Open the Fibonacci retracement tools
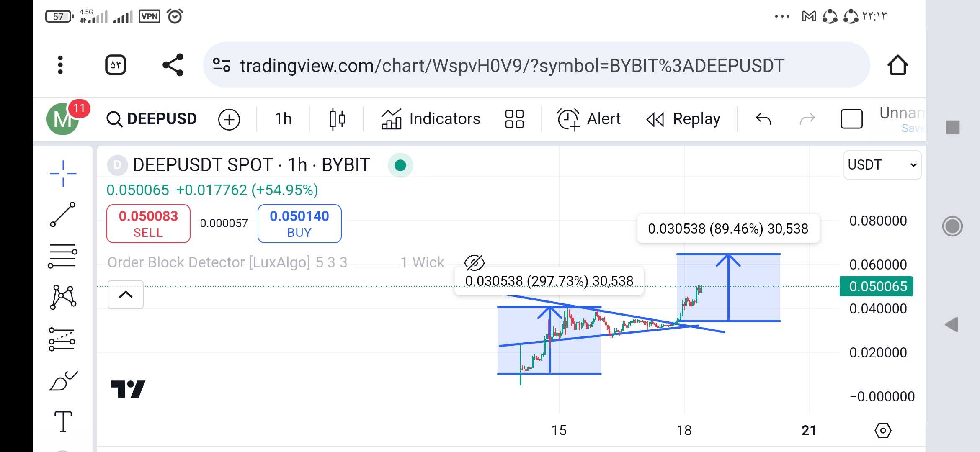The width and height of the screenshot is (980, 452). [x=63, y=256]
